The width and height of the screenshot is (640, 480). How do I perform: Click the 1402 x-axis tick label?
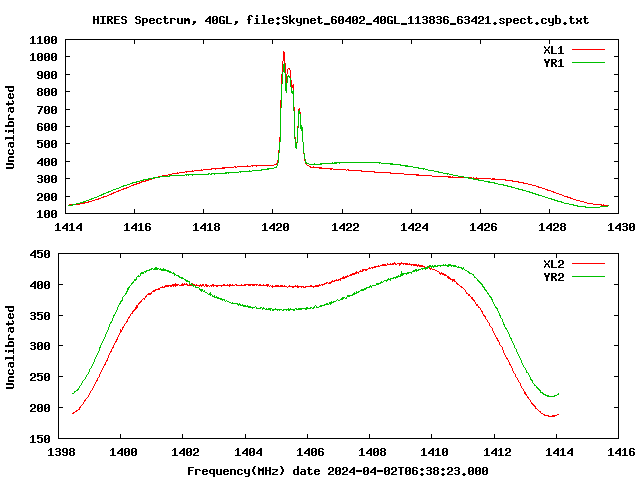[185, 452]
